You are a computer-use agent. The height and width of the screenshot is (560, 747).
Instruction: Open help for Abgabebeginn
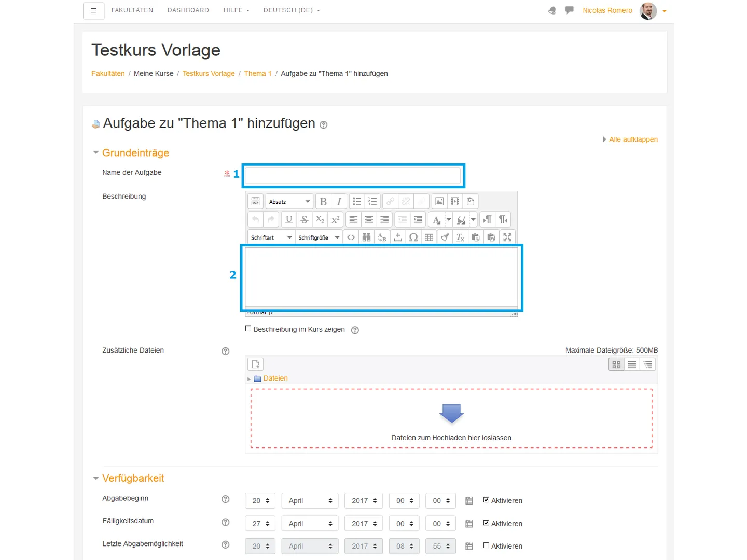point(226,499)
